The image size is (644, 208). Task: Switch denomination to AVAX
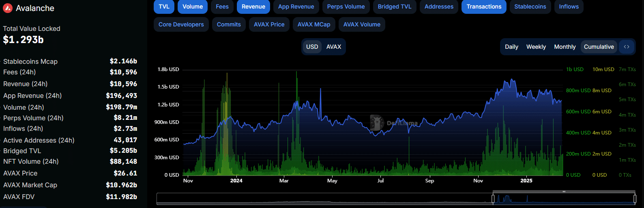tap(334, 47)
